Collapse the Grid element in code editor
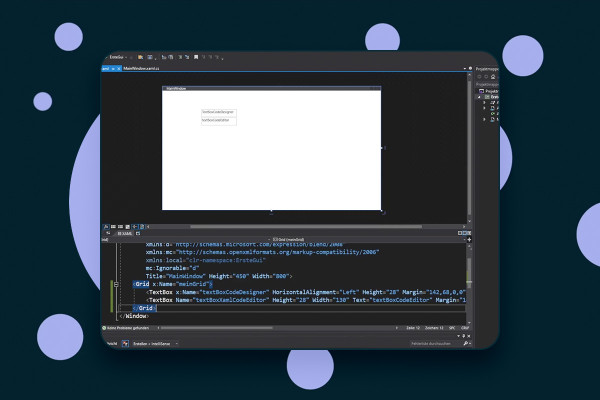Viewport: 600px width, 400px height. (x=116, y=284)
